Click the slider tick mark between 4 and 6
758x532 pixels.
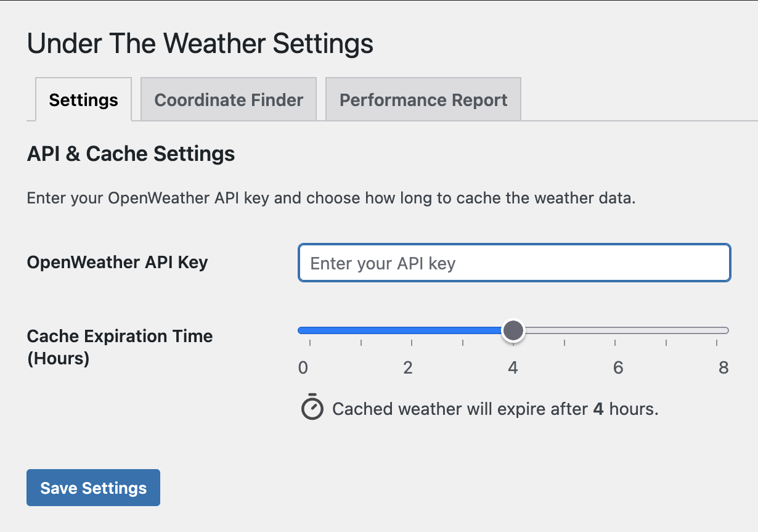pyautogui.click(x=564, y=342)
